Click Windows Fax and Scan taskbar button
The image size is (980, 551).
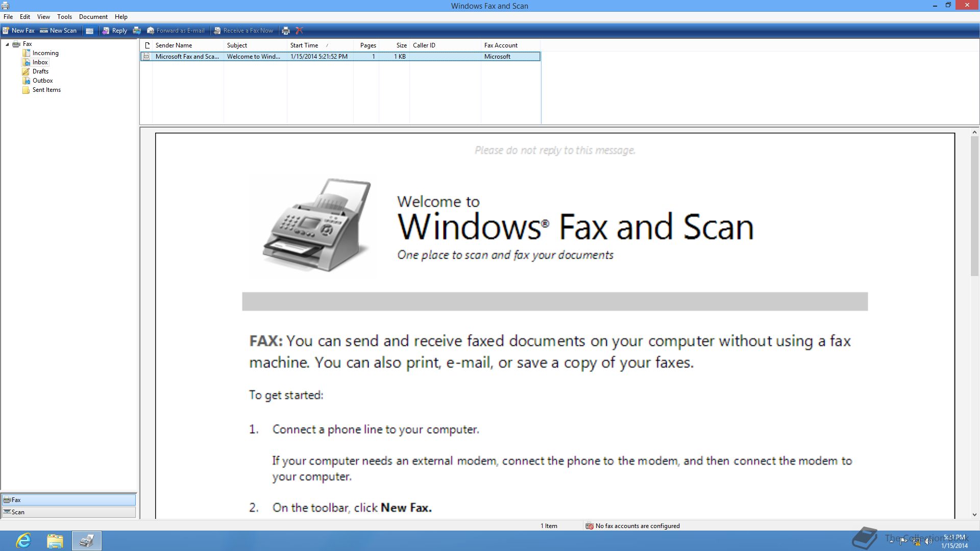pyautogui.click(x=87, y=541)
